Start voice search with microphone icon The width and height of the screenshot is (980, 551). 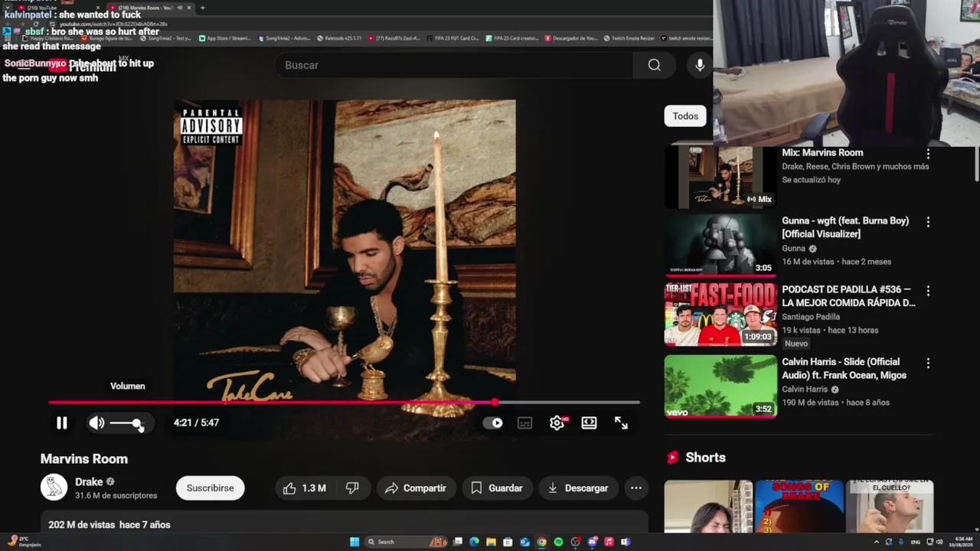(x=700, y=65)
